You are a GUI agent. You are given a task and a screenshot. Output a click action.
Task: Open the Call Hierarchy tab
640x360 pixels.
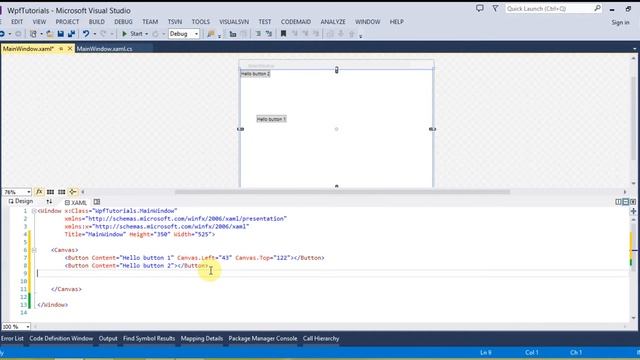(x=321, y=338)
